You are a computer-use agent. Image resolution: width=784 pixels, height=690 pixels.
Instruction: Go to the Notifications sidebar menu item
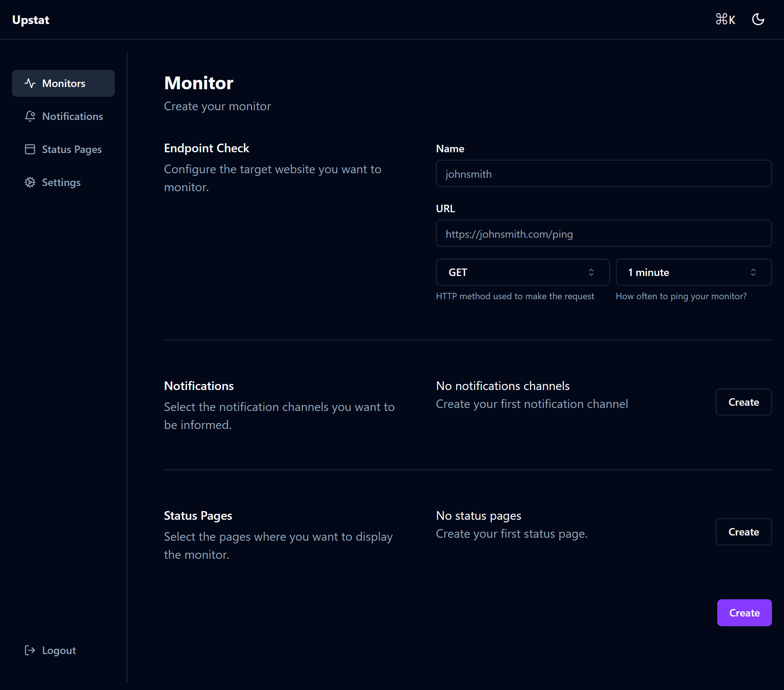click(72, 116)
